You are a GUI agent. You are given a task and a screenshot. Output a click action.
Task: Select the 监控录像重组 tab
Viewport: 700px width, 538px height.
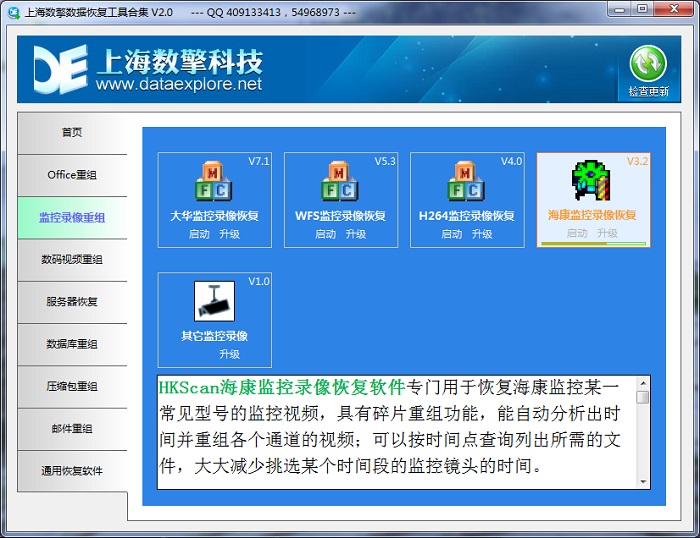pyautogui.click(x=72, y=217)
